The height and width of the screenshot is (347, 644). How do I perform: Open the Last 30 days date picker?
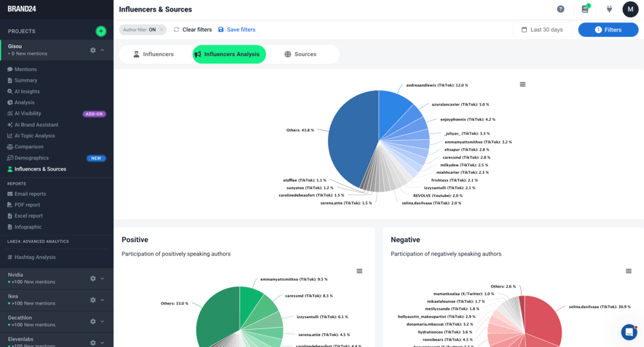542,30
